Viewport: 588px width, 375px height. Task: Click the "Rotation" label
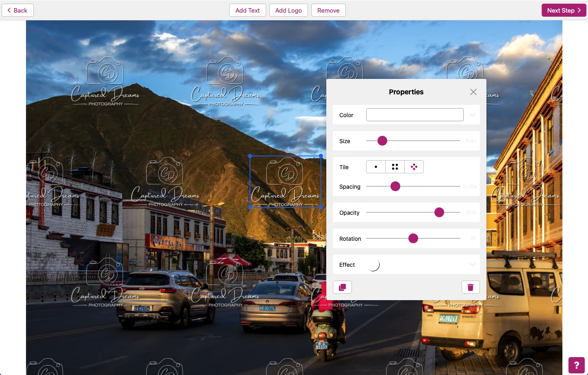(350, 239)
